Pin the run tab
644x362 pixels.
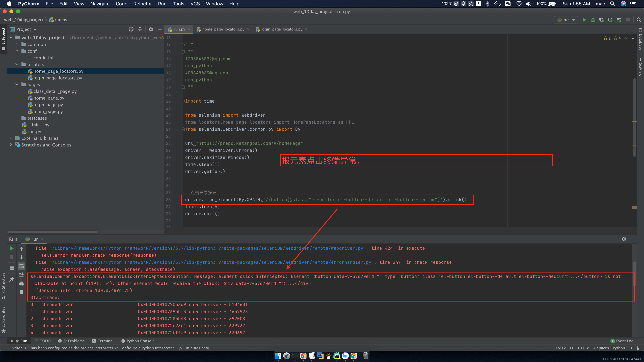coord(12,279)
